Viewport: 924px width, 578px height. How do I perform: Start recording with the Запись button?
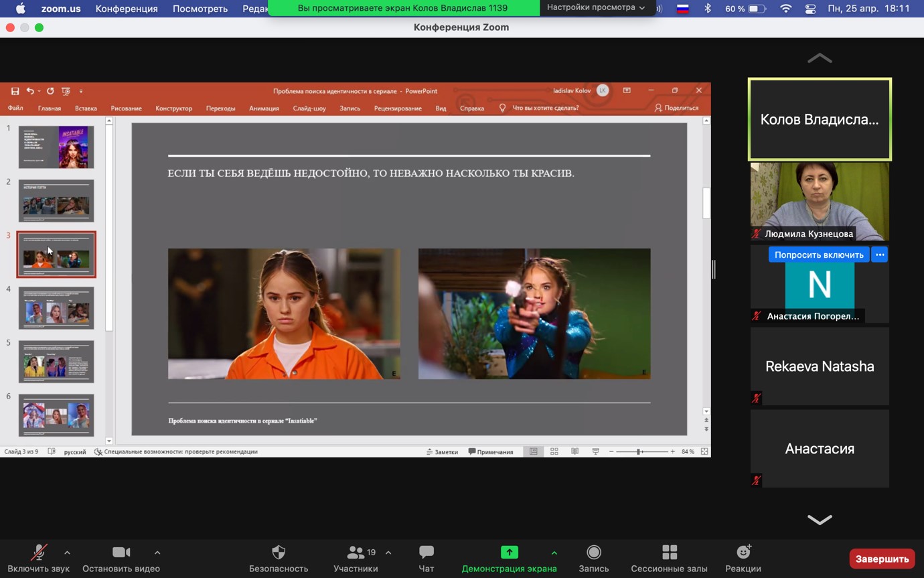(x=594, y=559)
